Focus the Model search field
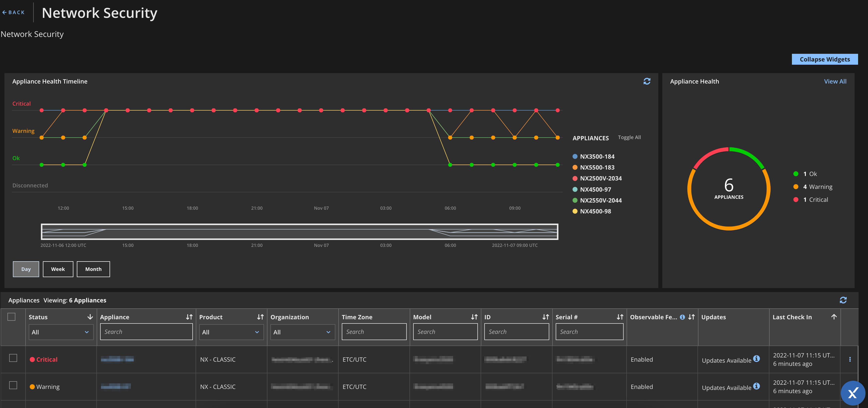Screen dimensions: 868x408 click(445, 331)
